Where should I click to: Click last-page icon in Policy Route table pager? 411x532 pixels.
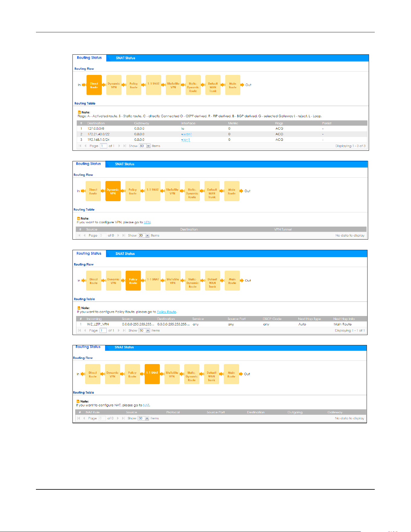pos(124,330)
